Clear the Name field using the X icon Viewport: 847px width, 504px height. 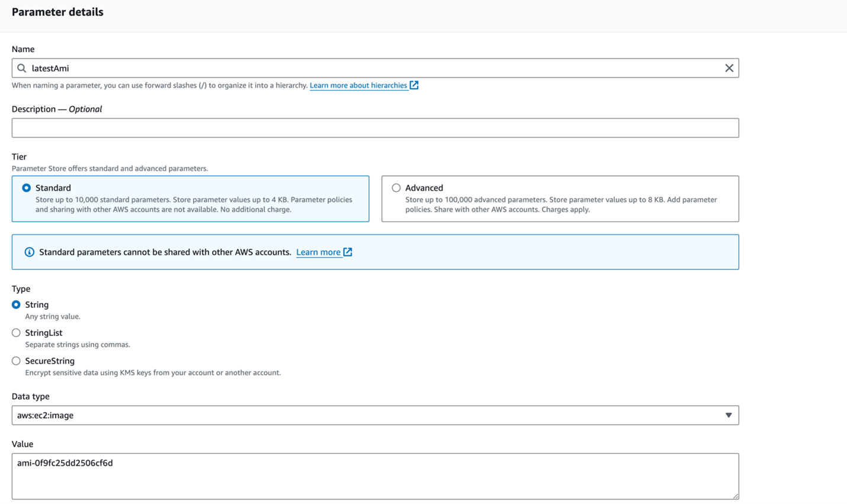click(x=729, y=68)
